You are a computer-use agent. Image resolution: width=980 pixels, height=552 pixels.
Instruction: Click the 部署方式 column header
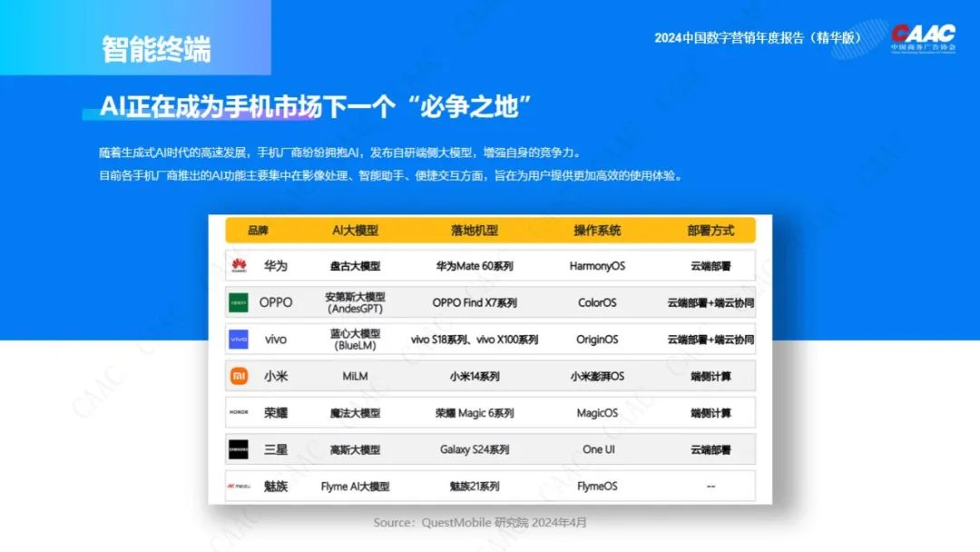(x=710, y=231)
